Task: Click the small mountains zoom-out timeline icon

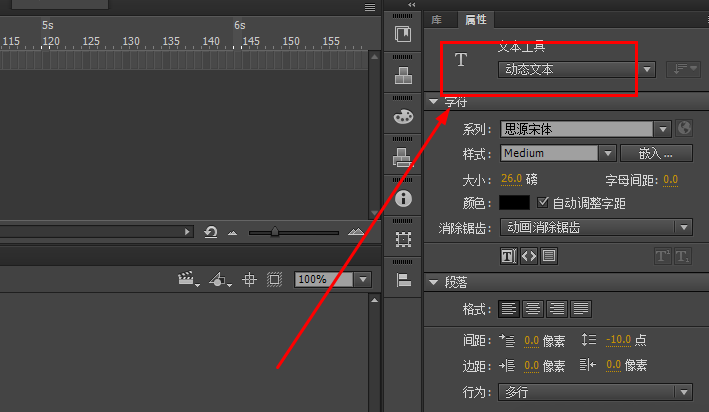Action: 232,233
